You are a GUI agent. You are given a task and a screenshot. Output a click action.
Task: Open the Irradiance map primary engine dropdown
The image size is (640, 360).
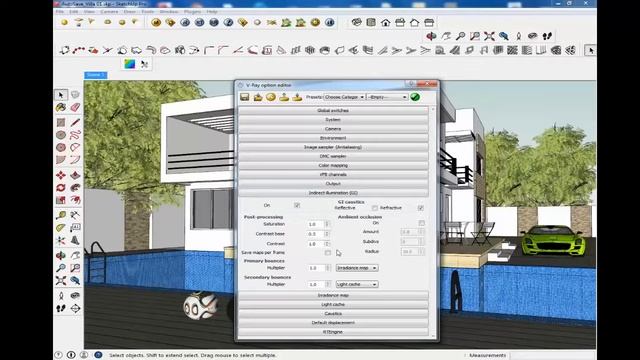357,268
